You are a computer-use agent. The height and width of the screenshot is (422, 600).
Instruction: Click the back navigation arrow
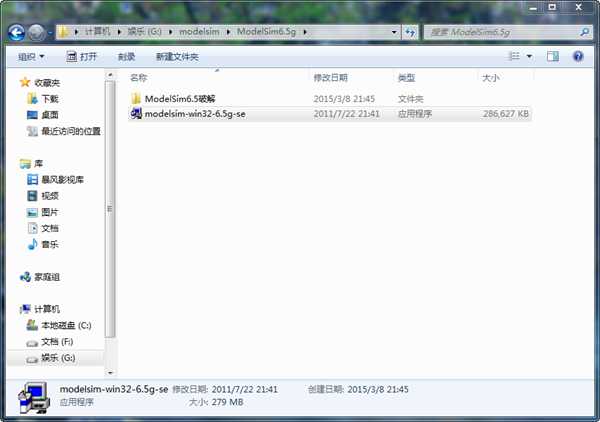coord(17,32)
